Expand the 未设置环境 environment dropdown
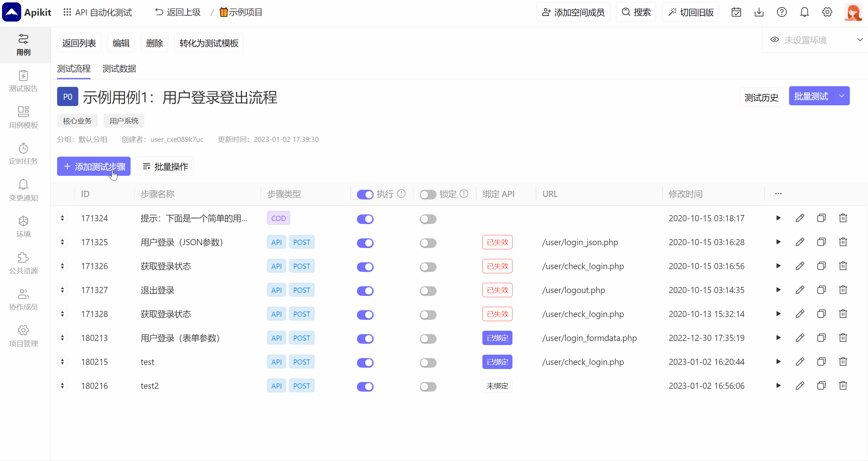The height and width of the screenshot is (461, 868). (x=860, y=40)
